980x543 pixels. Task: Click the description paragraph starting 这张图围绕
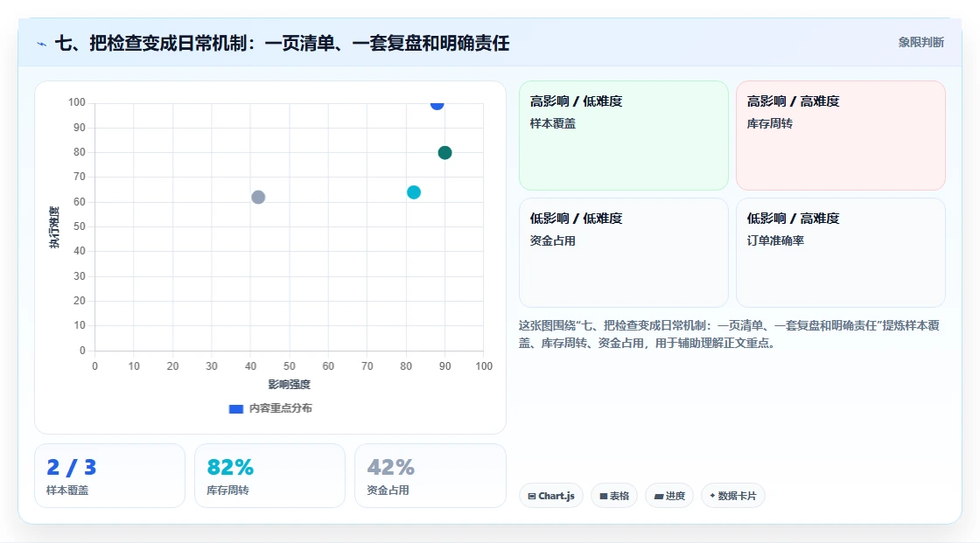pyautogui.click(x=729, y=334)
